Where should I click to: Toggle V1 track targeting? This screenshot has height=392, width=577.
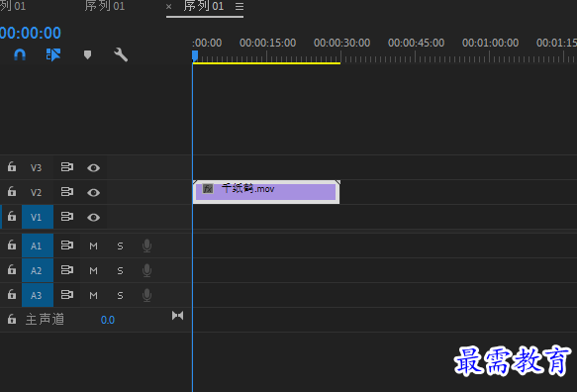[x=38, y=217]
